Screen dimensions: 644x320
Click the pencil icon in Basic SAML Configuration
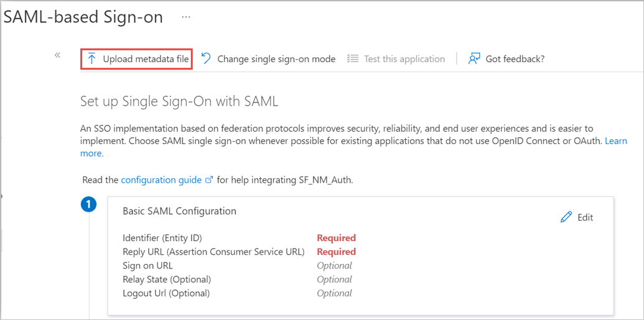pos(566,217)
